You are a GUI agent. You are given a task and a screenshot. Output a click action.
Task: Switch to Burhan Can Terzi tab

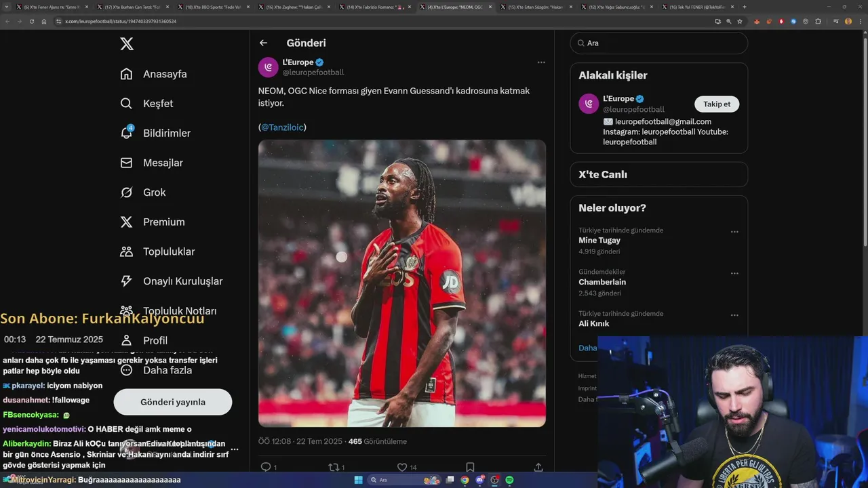click(x=133, y=7)
